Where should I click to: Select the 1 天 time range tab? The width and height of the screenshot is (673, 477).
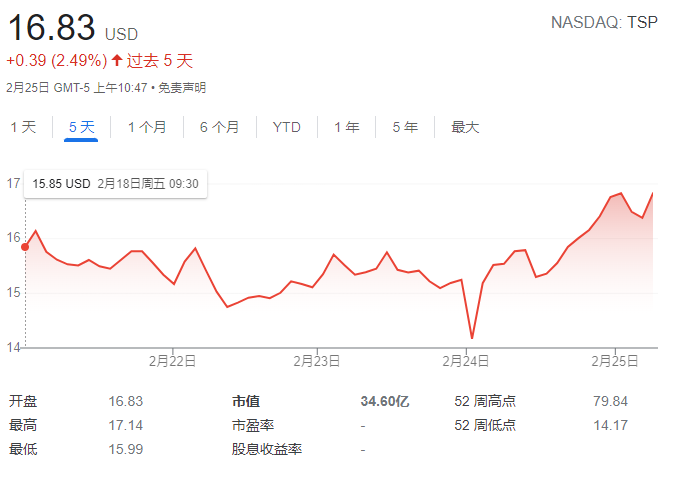click(23, 127)
